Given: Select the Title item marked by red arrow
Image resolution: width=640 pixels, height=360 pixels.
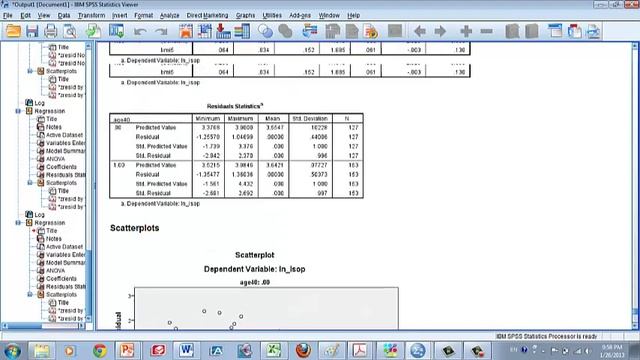Looking at the screenshot, I should coord(52,231).
